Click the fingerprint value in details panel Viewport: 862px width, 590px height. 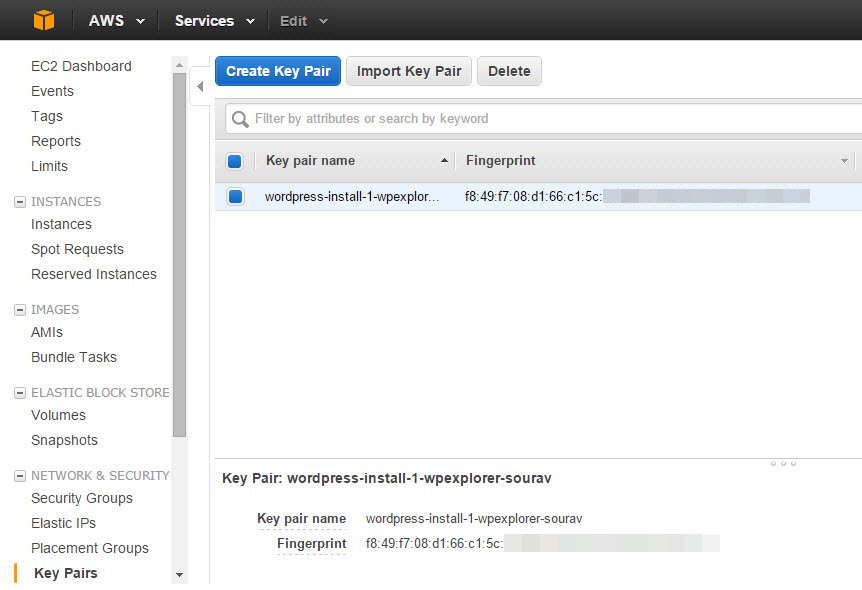tap(542, 543)
